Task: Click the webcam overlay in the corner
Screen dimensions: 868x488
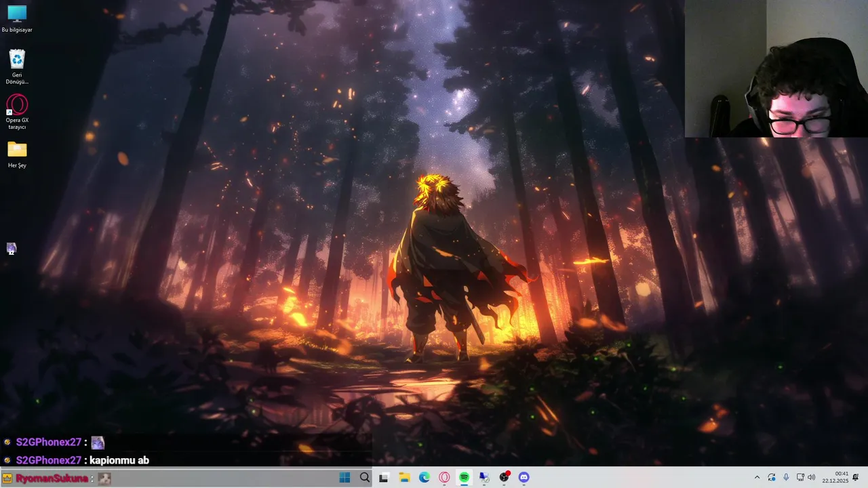Action: pos(776,68)
